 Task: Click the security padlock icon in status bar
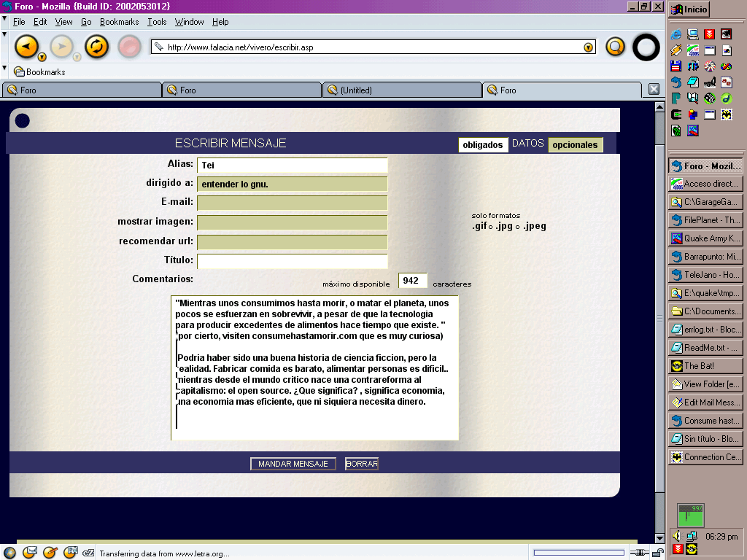click(658, 553)
